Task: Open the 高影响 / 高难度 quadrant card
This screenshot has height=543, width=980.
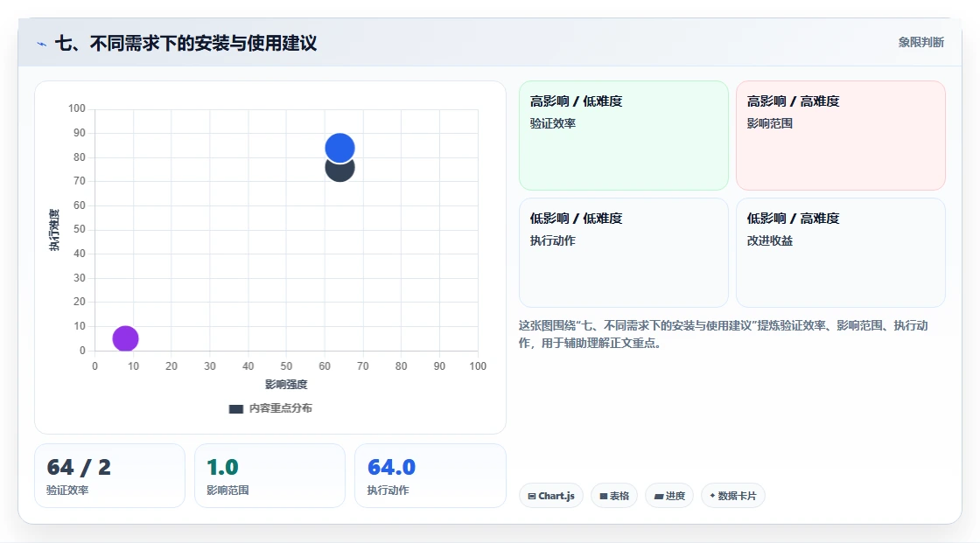Action: (x=841, y=135)
